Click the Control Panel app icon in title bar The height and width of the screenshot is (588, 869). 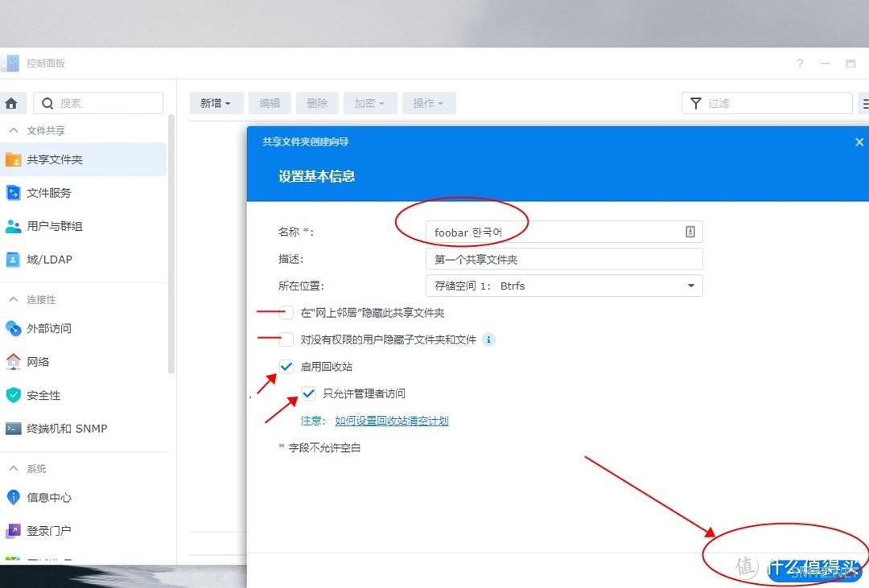[11, 64]
